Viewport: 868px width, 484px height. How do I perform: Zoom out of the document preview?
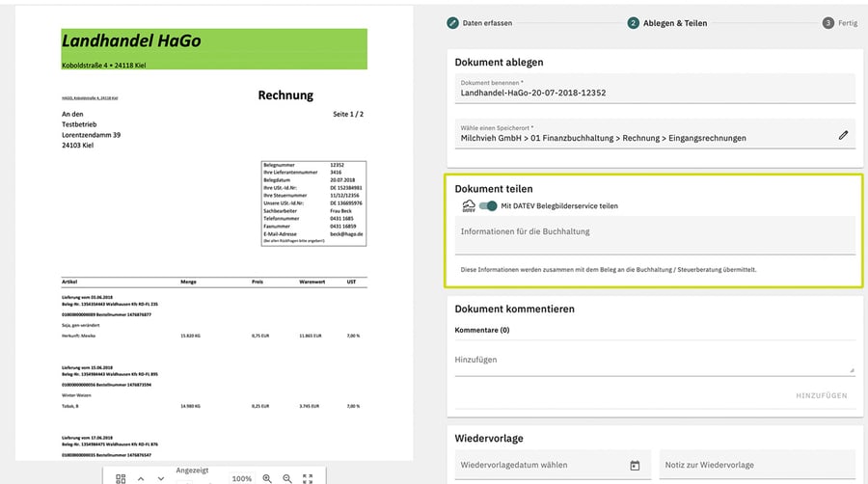click(x=287, y=478)
